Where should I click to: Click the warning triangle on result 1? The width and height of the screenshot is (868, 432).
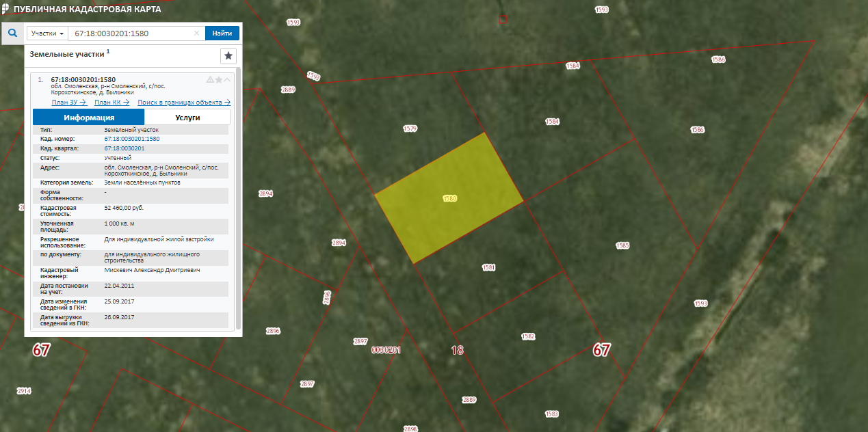(210, 79)
